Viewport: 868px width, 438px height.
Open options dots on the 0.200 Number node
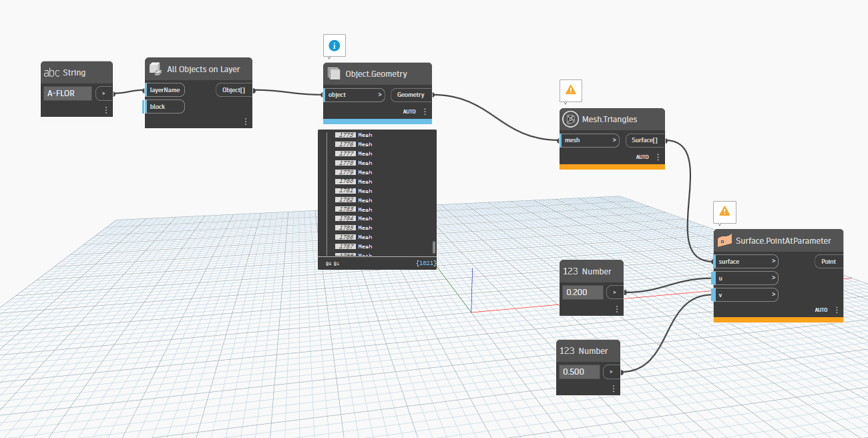click(616, 309)
